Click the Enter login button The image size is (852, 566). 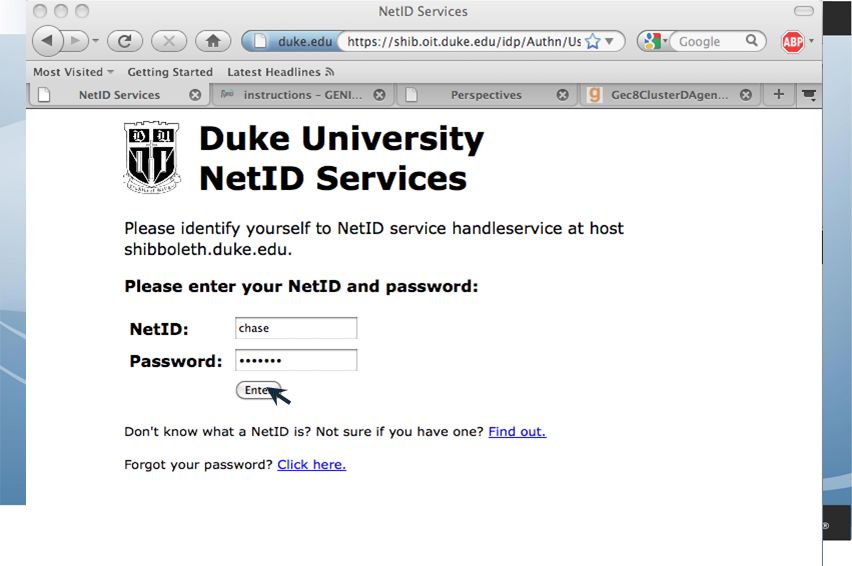point(259,390)
